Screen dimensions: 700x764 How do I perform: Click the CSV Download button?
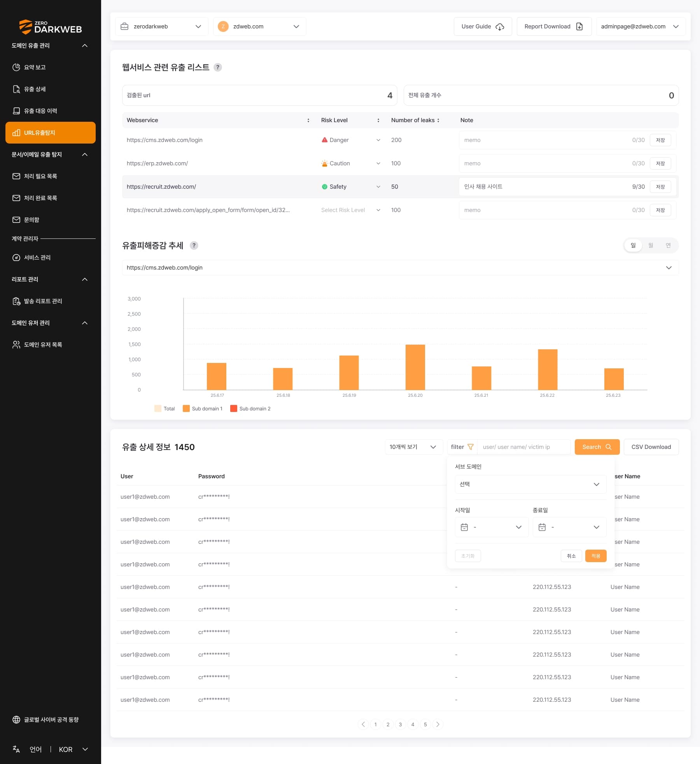point(651,447)
